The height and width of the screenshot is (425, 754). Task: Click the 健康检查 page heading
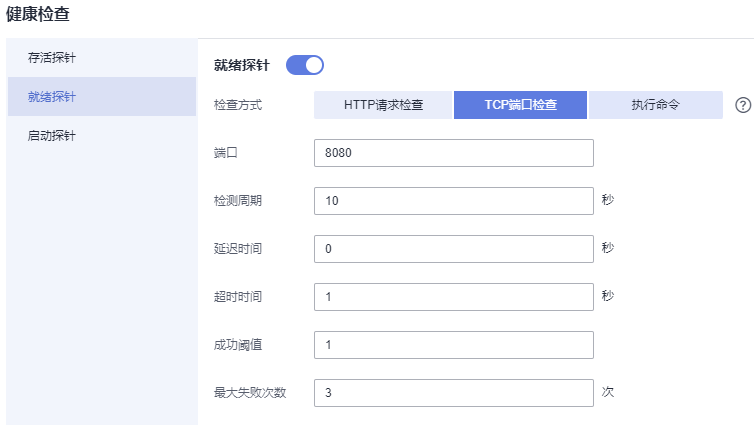point(38,13)
